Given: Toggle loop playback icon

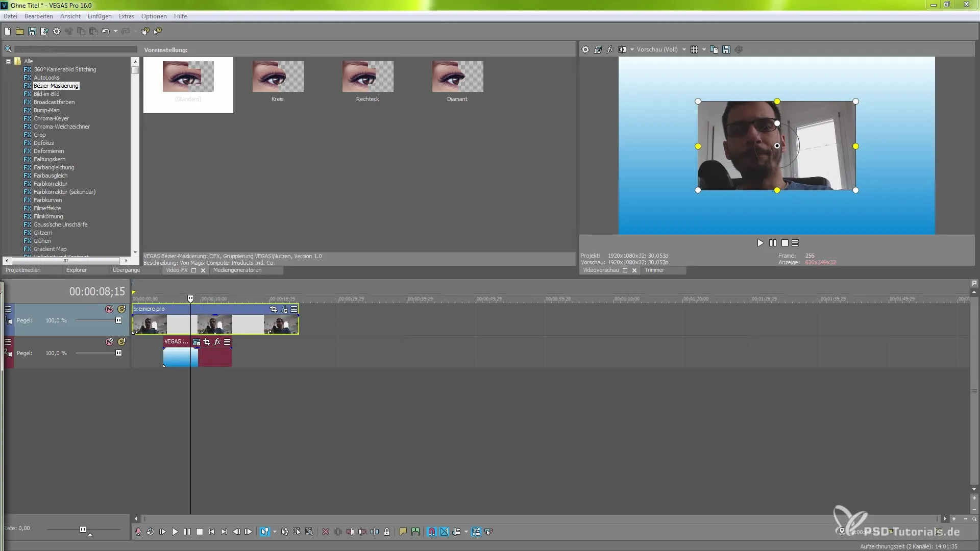Looking at the screenshot, I should click(x=150, y=532).
